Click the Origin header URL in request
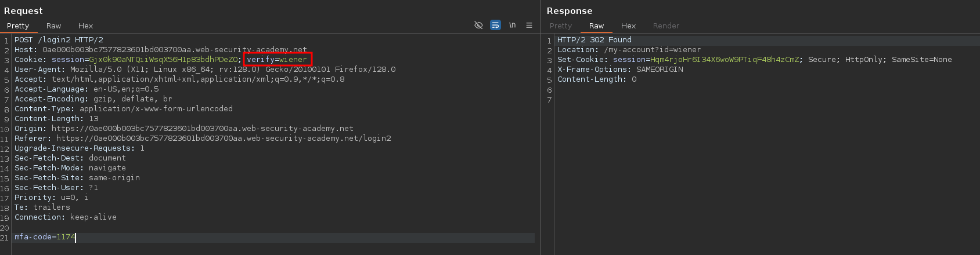Viewport: 980px width, 255px height. tap(202, 129)
